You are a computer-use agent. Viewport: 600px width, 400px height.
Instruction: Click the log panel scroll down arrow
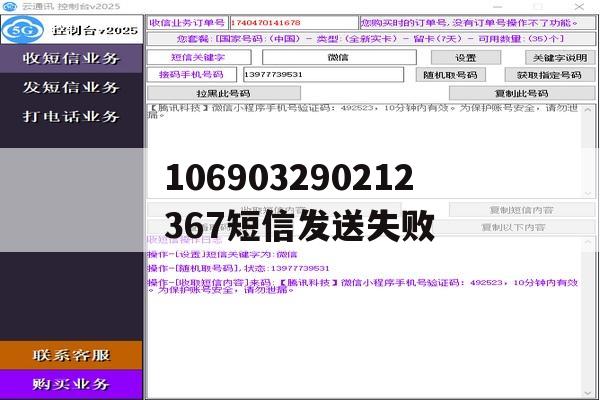point(588,393)
